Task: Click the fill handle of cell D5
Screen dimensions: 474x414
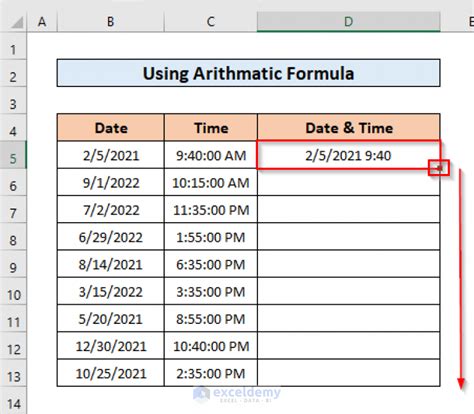Action: click(x=439, y=168)
